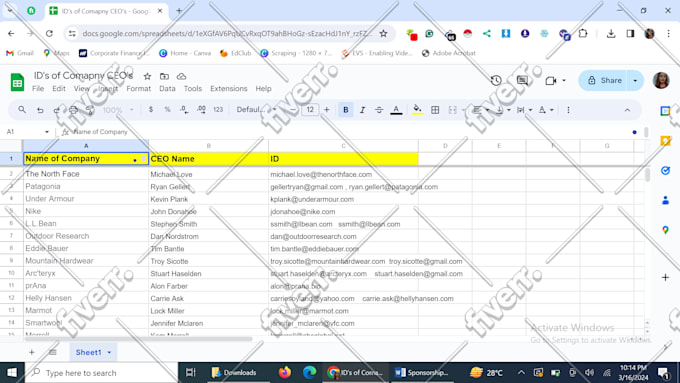680x383 pixels.
Task: Open Downloads in the taskbar
Action: [x=234, y=373]
